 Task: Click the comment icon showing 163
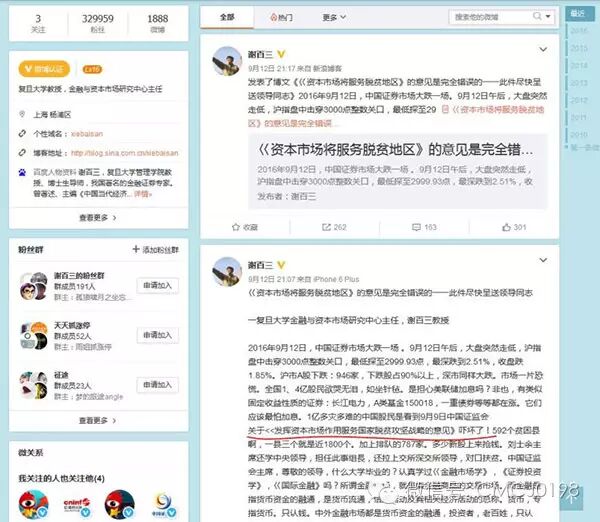coord(416,227)
